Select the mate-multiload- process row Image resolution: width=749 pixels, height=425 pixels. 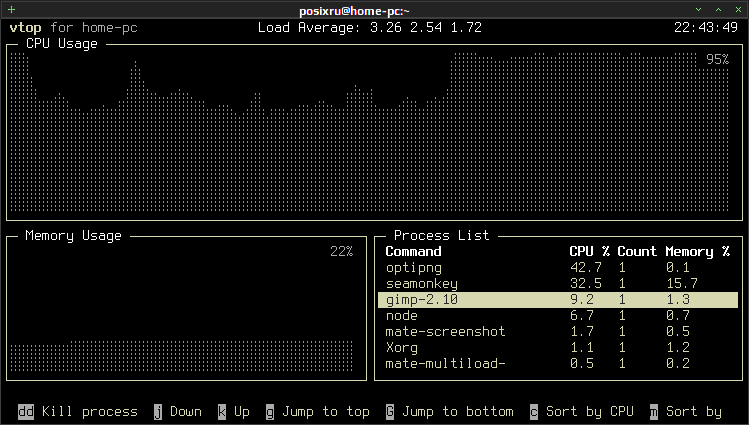558,363
